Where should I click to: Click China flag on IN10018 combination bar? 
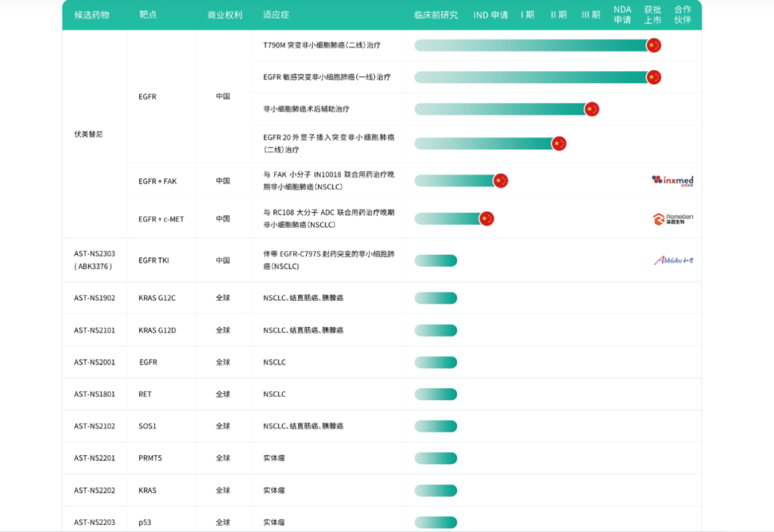pos(500,180)
